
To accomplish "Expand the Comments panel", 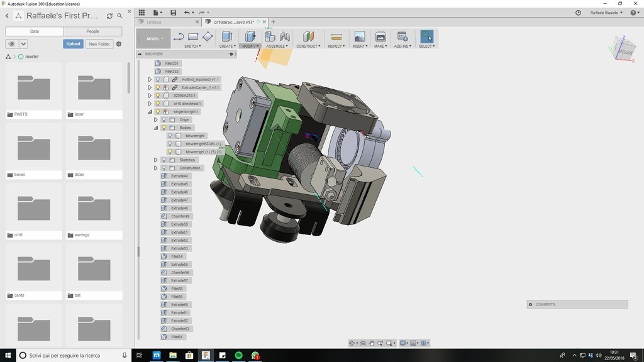I will (x=531, y=305).
